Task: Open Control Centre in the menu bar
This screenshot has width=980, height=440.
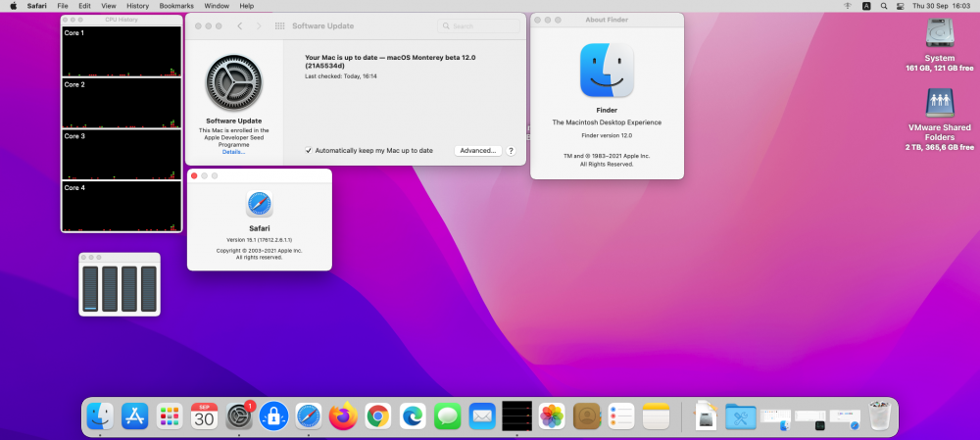Action: coord(901,6)
